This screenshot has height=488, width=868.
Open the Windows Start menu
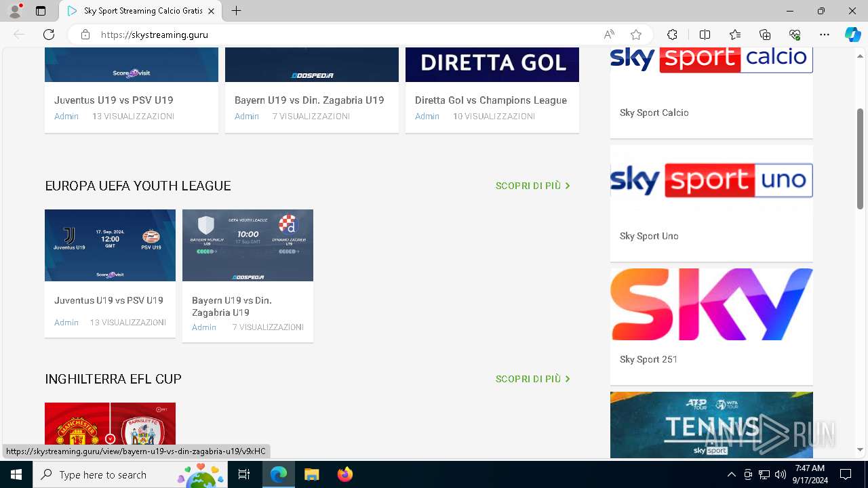pos(16,474)
